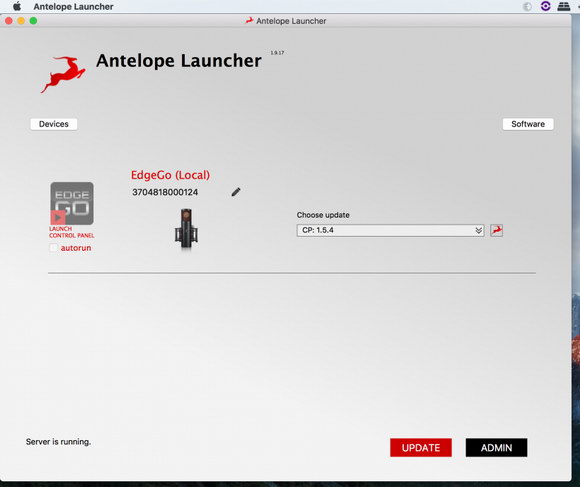The width and height of the screenshot is (580, 487).
Task: Click the double-chevron arrow of update dropdown
Action: click(x=478, y=230)
